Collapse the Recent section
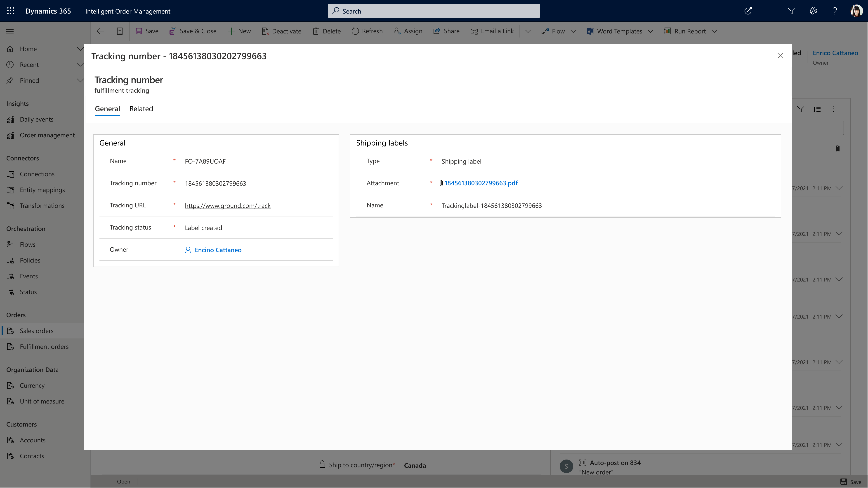 [80, 64]
